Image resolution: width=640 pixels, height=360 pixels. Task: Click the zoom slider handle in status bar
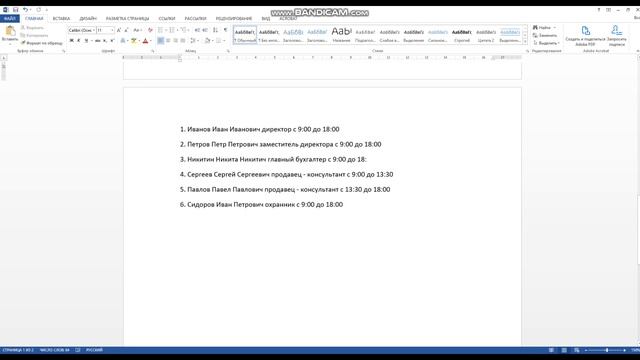click(607, 350)
